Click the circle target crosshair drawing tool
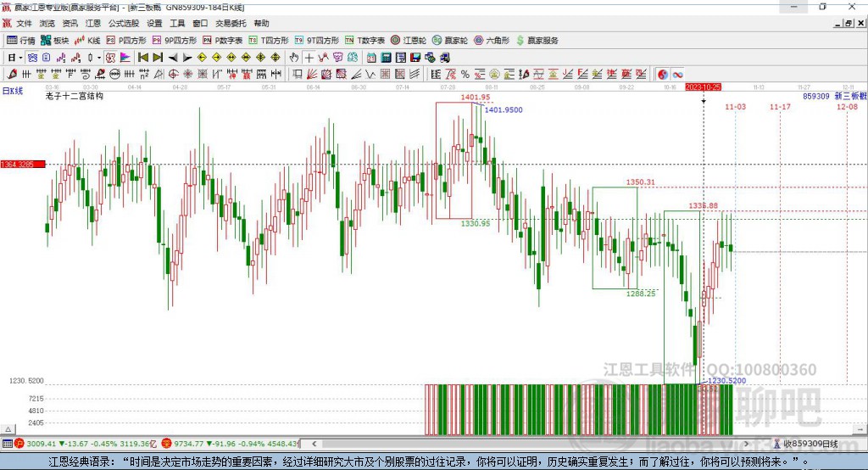 173,75
